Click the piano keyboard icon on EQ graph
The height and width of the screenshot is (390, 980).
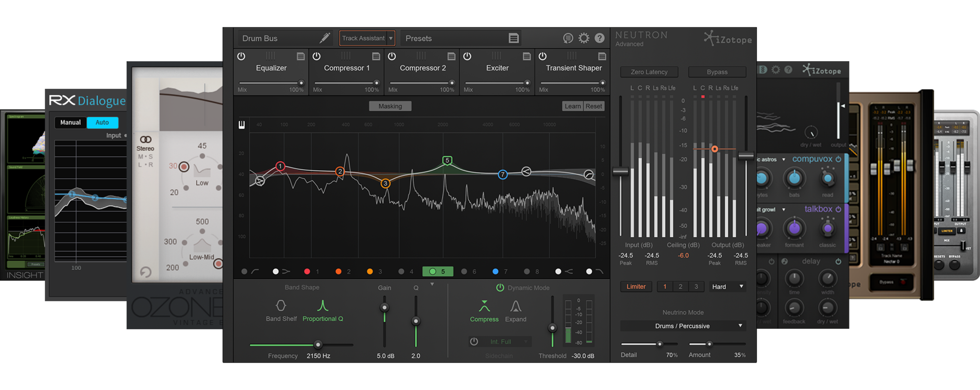coord(242,125)
